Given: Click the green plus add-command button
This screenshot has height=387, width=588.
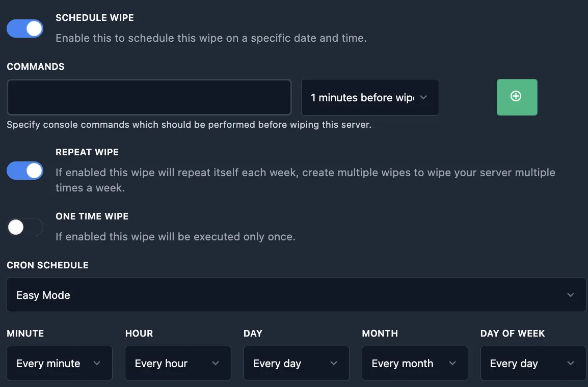Looking at the screenshot, I should tap(517, 97).
